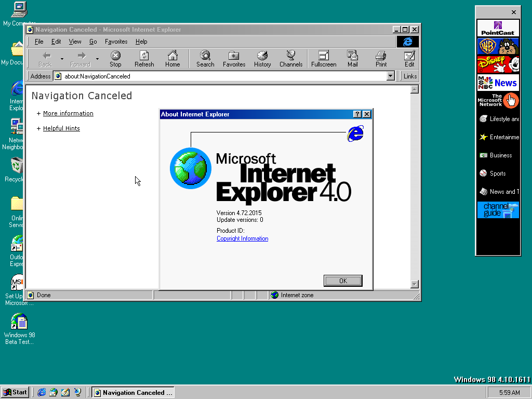
Task: Open the MSNBC News channel
Action: click(498, 83)
